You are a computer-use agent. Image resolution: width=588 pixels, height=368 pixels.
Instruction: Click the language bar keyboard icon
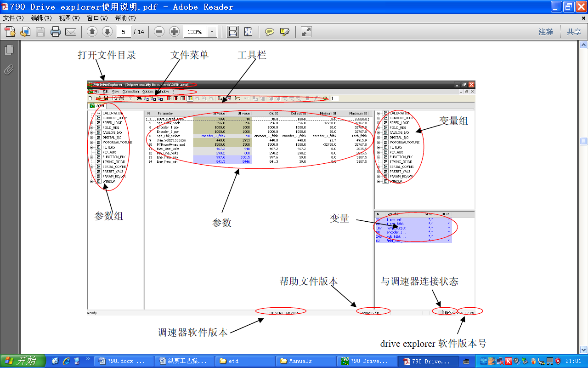(466, 361)
